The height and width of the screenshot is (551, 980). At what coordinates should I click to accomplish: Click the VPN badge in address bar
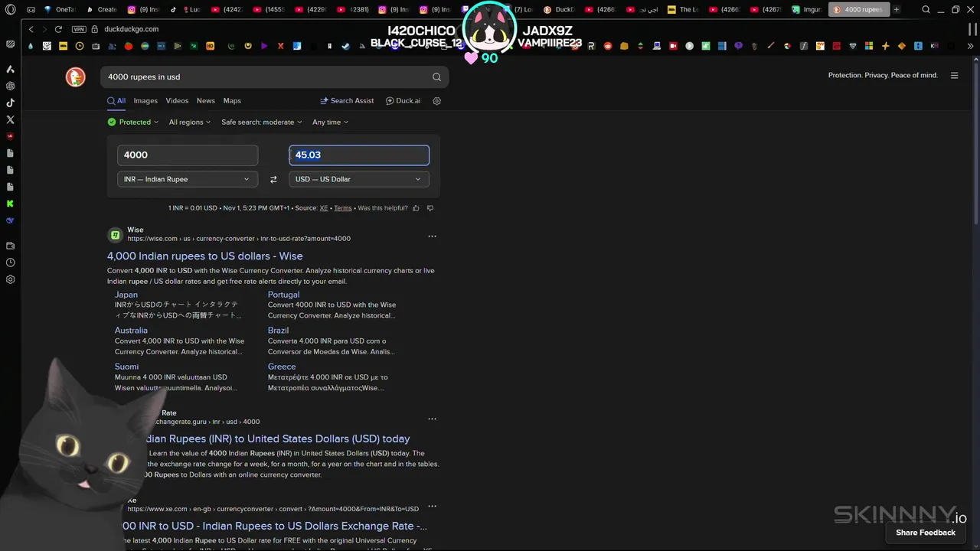[79, 29]
